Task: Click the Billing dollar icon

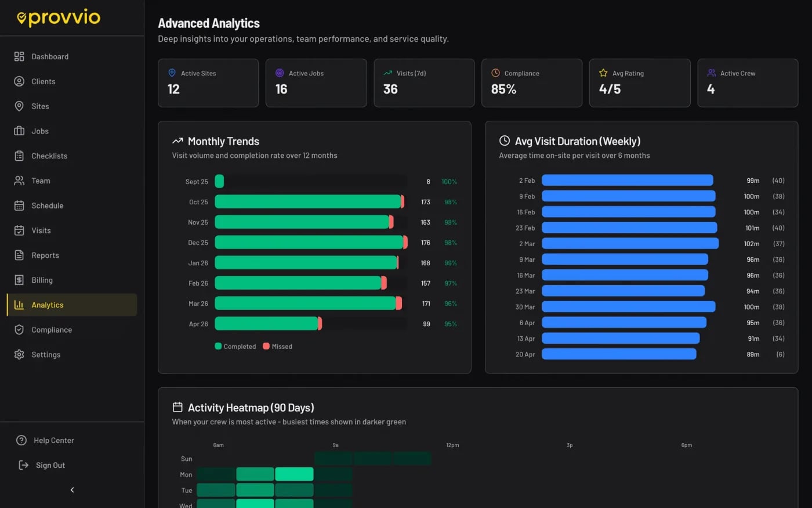Action: pos(19,280)
